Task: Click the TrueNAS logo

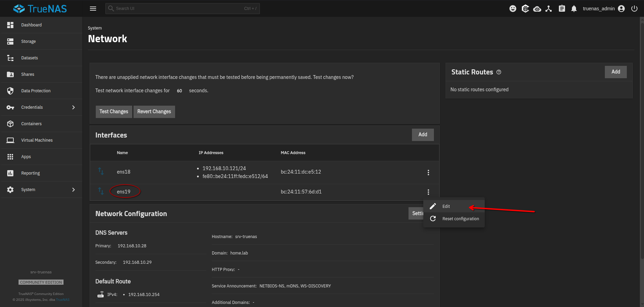Action: [40, 9]
